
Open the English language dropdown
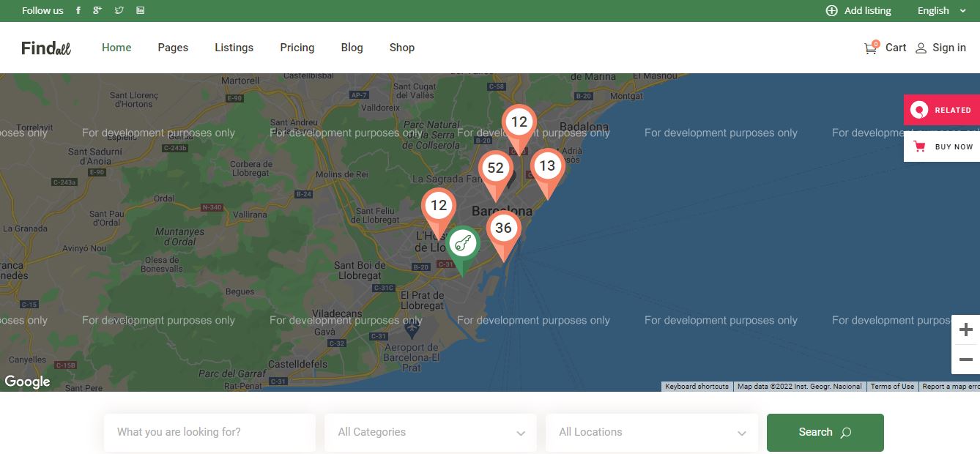click(940, 10)
